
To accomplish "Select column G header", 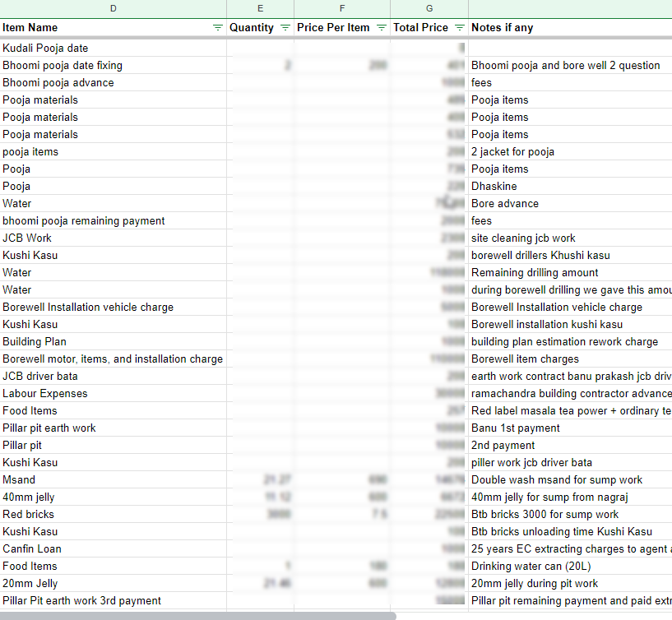I will [x=429, y=8].
